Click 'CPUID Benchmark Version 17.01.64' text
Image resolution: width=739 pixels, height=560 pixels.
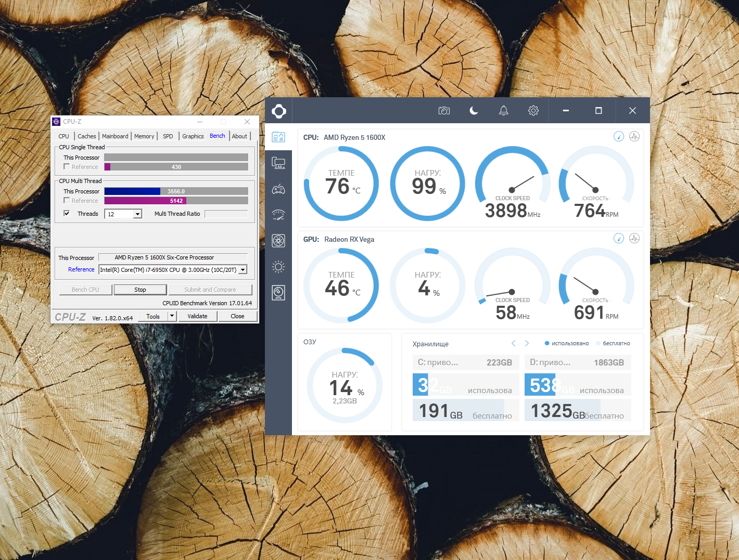[207, 303]
